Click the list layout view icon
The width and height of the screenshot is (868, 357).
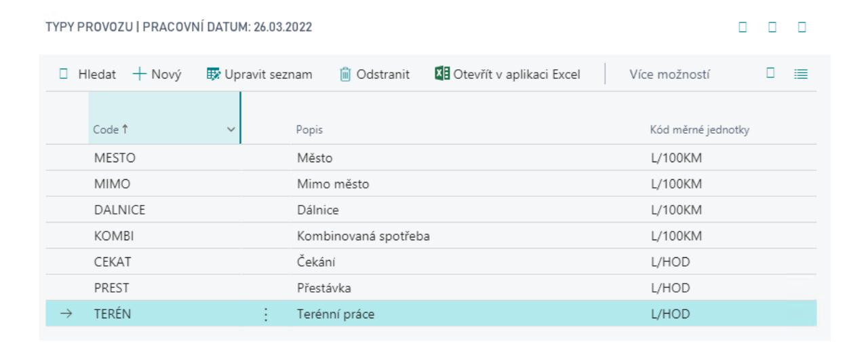[801, 75]
